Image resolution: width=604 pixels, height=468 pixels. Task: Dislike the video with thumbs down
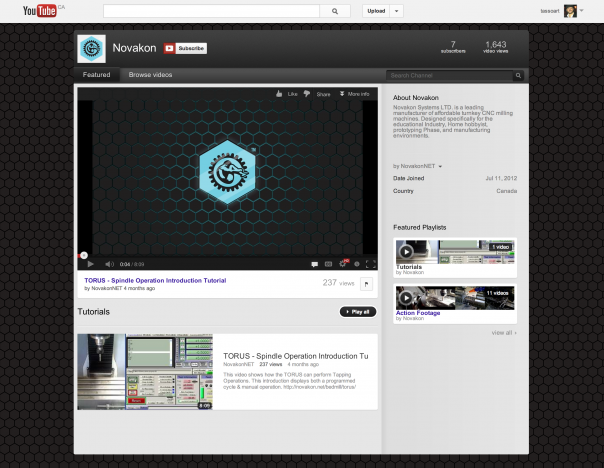click(307, 94)
